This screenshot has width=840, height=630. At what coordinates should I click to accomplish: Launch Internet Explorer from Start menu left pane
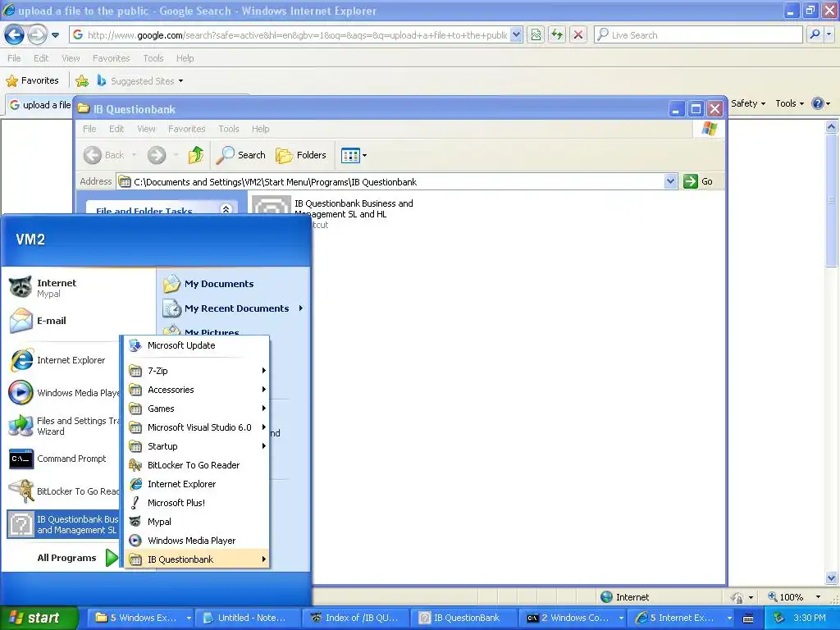58,360
